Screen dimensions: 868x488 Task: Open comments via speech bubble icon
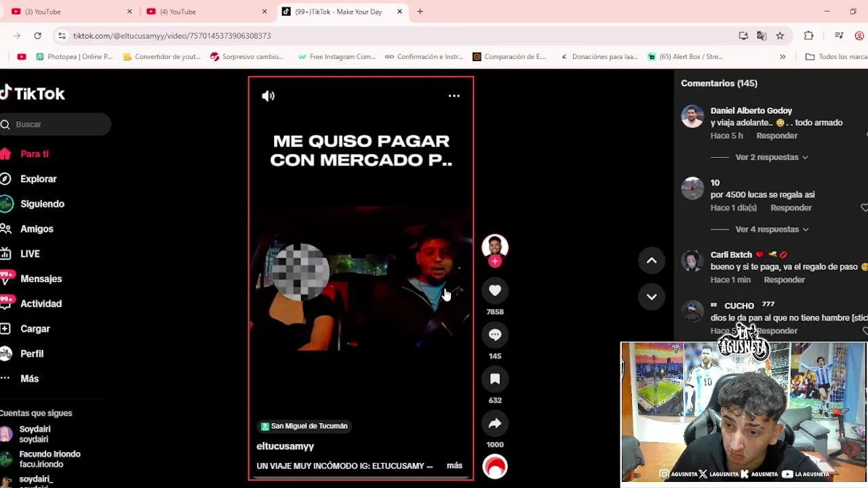495,335
